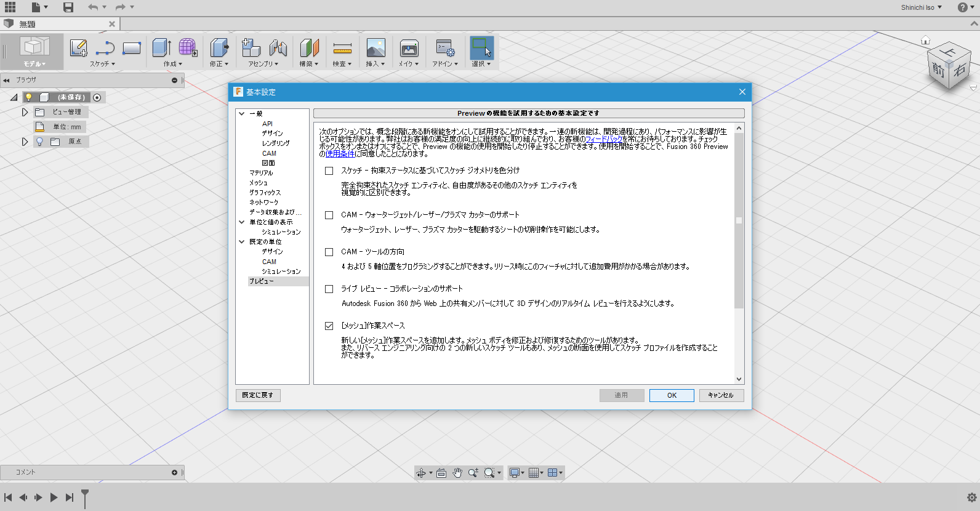Collapse the (未保存) root component node
This screenshot has height=511, width=980.
[x=14, y=97]
